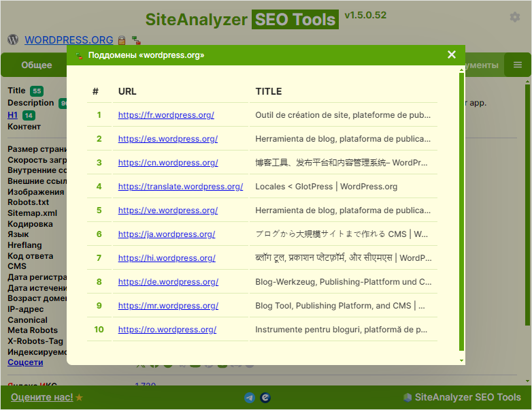This screenshot has width=532, height=410.
Task: Click the SiteAnalyzer cube logo in footer
Action: pos(408,398)
